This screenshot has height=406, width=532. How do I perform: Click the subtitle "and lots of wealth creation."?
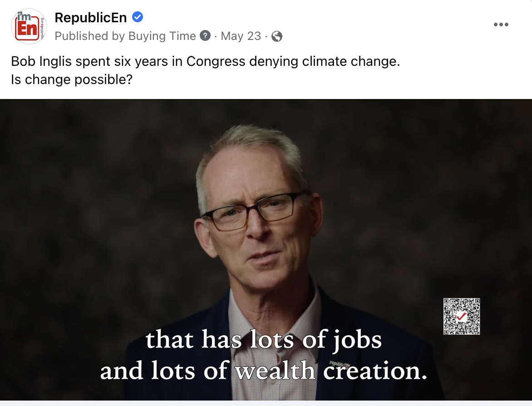tap(264, 371)
